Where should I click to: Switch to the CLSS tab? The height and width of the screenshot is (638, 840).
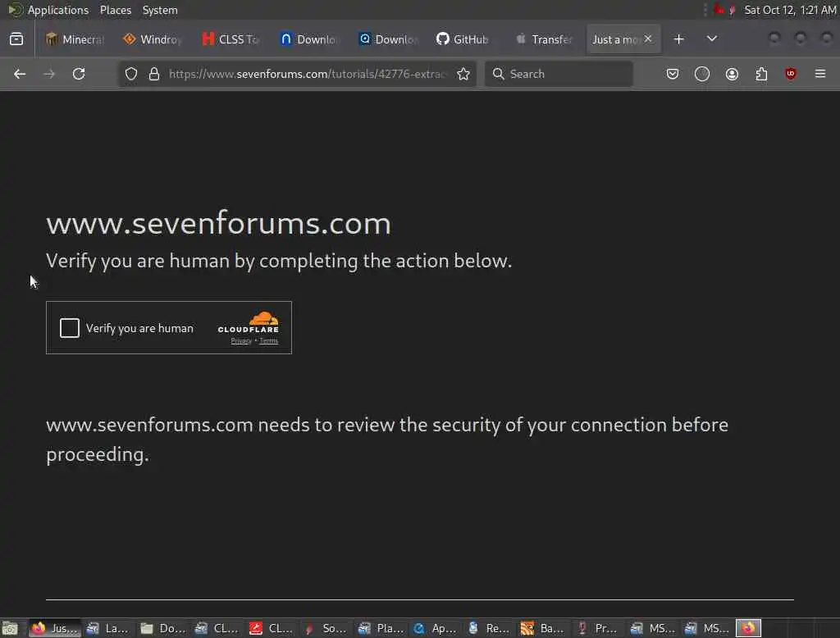231,39
